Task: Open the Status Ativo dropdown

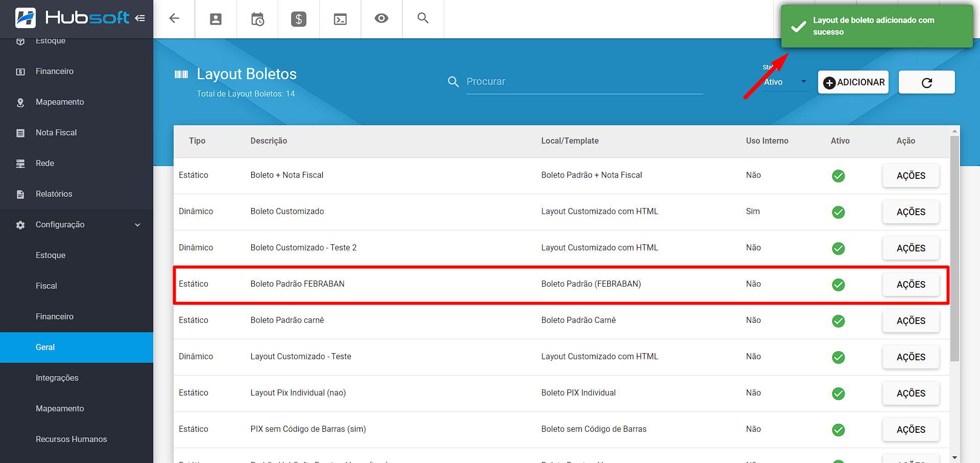Action: pyautogui.click(x=785, y=82)
